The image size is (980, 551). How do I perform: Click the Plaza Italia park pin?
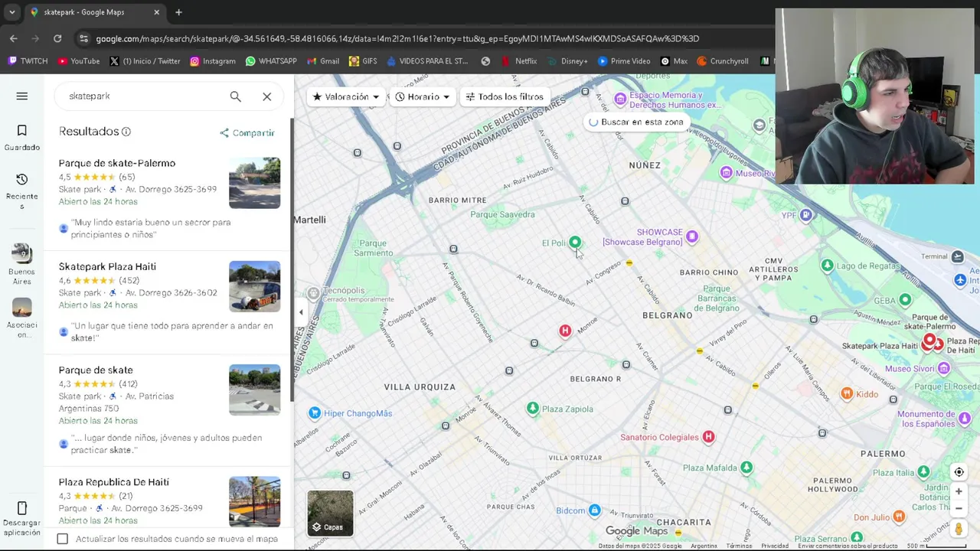point(924,472)
